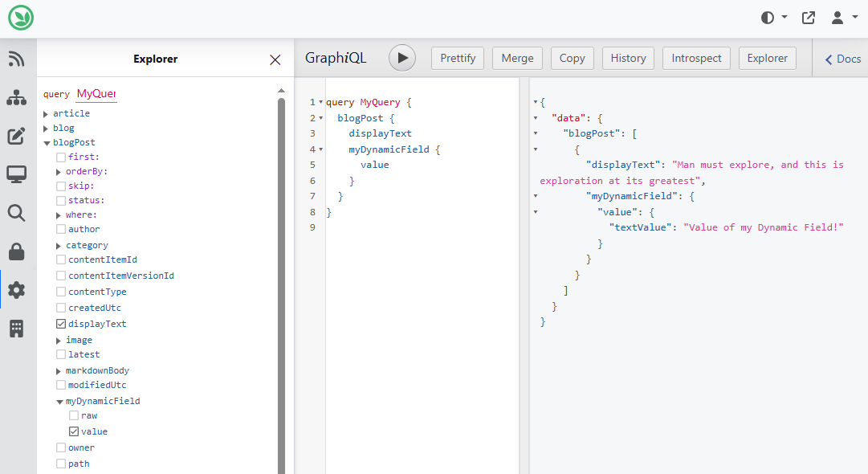Open the padlock security sidebar icon
Viewport: 868px width, 474px height.
click(17, 251)
